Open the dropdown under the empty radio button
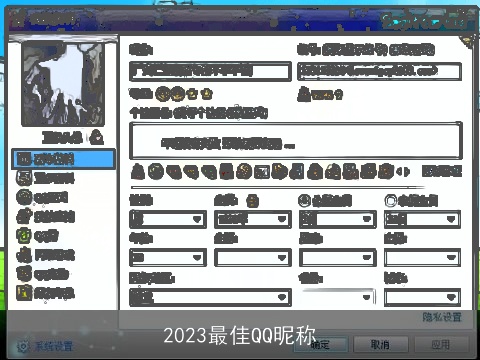This screenshot has height=360, width=480. pos(422,219)
